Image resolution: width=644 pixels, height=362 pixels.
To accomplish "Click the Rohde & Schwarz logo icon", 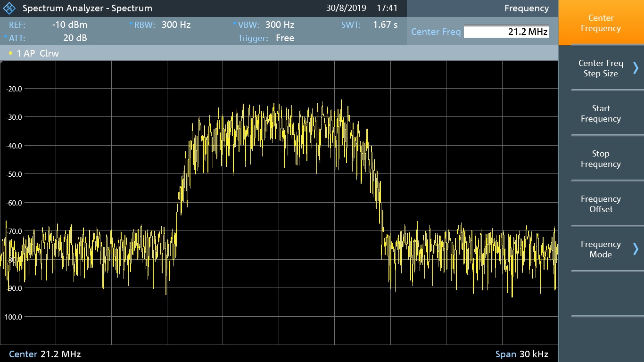I will pyautogui.click(x=9, y=8).
